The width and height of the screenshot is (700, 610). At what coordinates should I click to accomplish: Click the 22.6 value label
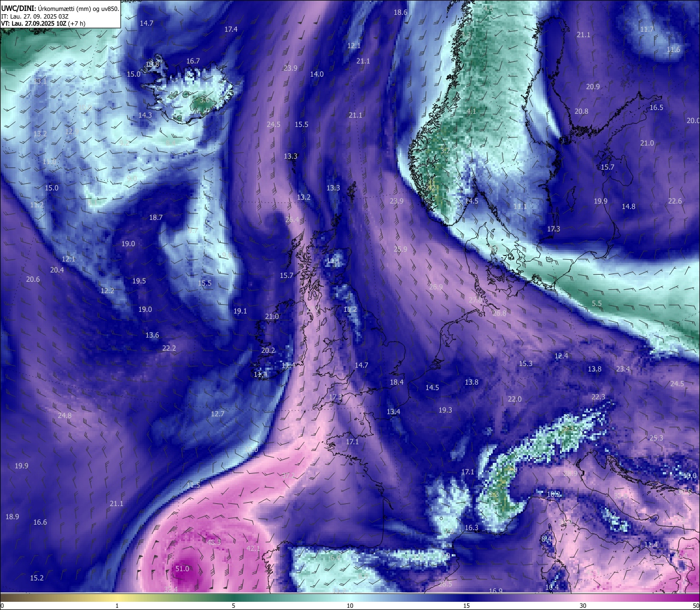[675, 201]
